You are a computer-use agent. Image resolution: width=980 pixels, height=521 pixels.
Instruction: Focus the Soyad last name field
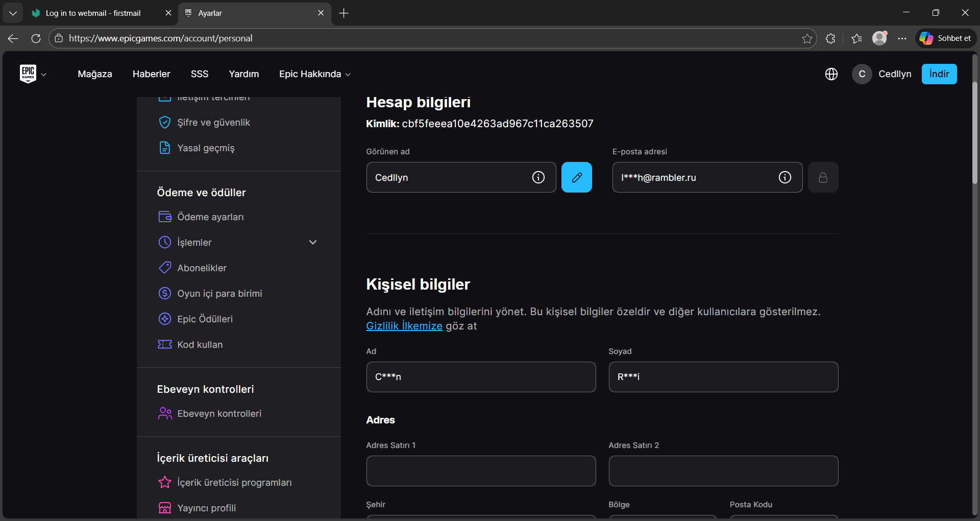click(x=724, y=377)
